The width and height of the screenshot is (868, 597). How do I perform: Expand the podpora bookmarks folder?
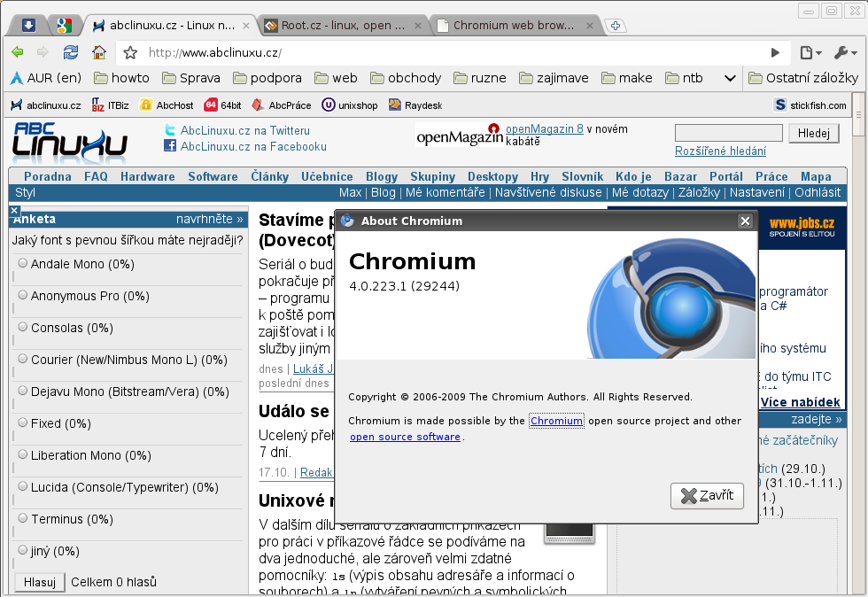click(267, 78)
